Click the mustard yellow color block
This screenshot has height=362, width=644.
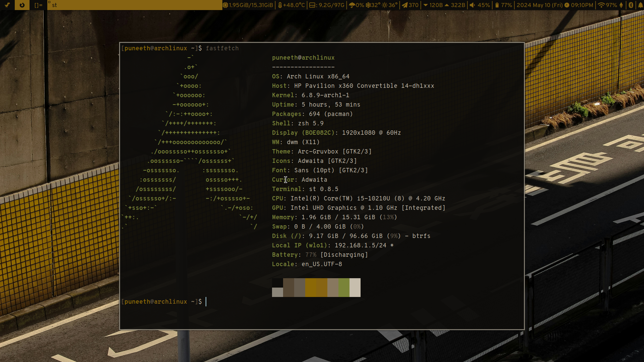click(311, 287)
